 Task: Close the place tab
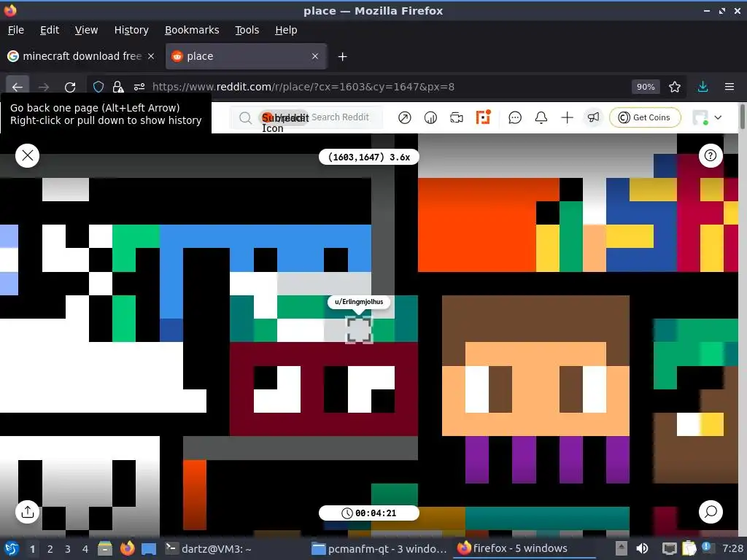[315, 56]
